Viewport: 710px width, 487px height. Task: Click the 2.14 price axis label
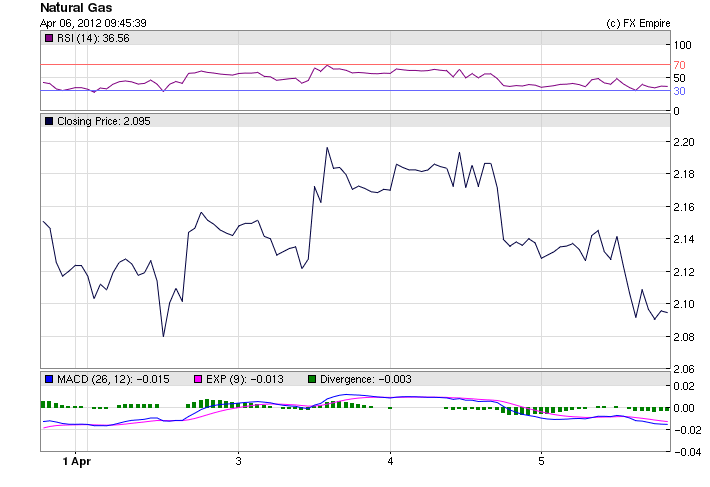[684, 239]
